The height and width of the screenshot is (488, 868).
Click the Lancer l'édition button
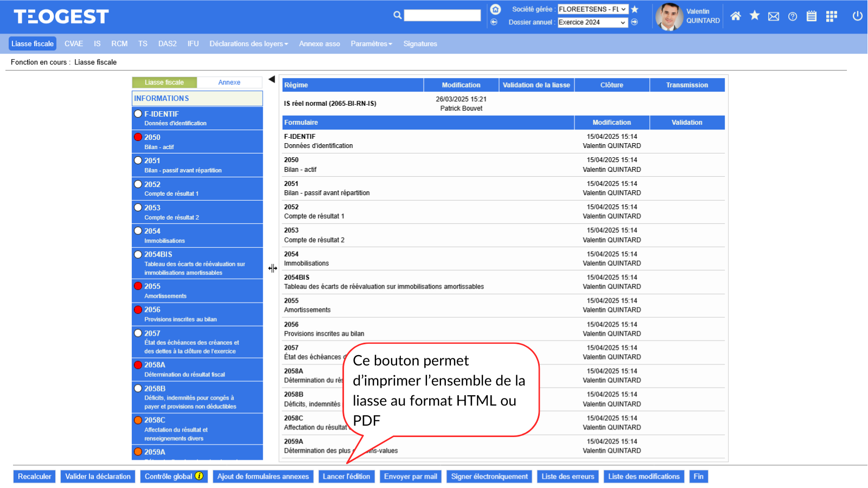point(346,477)
